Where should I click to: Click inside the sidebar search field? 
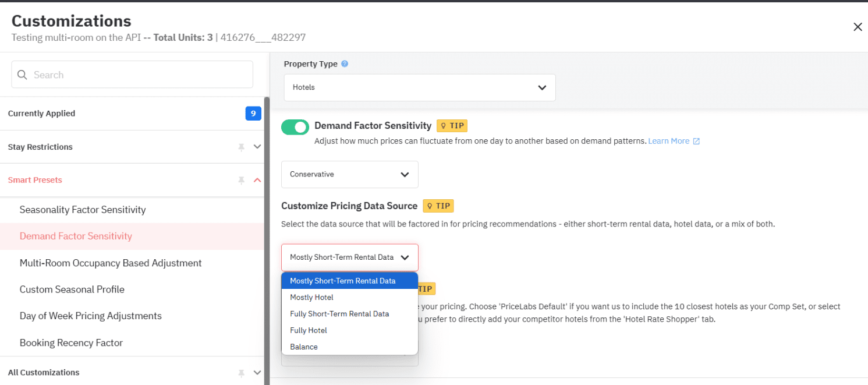pos(132,75)
